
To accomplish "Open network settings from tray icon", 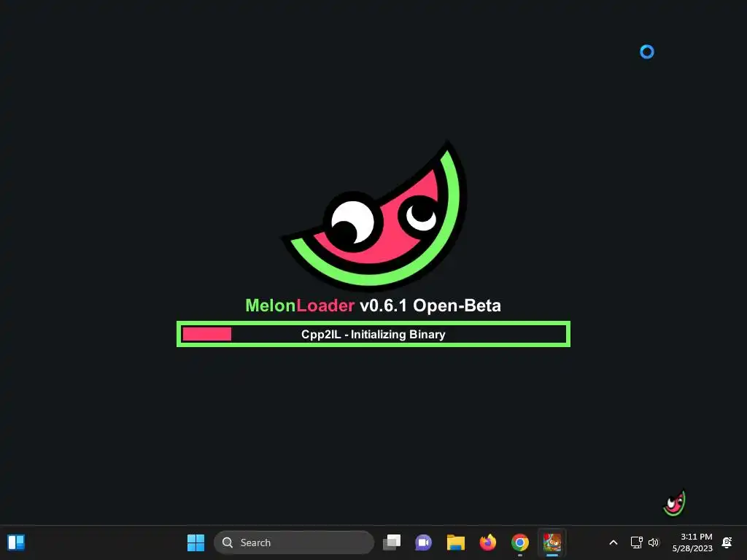I will (636, 542).
